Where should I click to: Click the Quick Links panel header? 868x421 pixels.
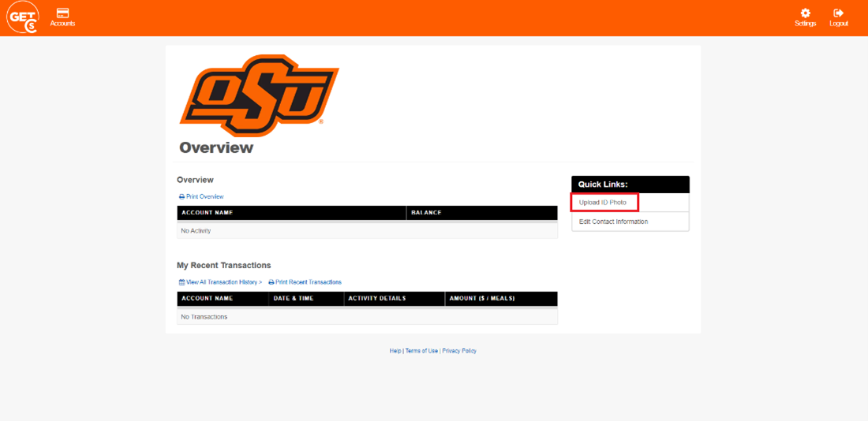click(x=630, y=184)
